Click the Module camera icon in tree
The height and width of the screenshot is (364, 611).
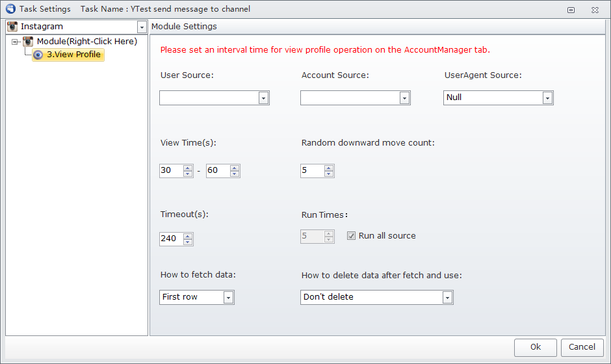click(x=28, y=42)
